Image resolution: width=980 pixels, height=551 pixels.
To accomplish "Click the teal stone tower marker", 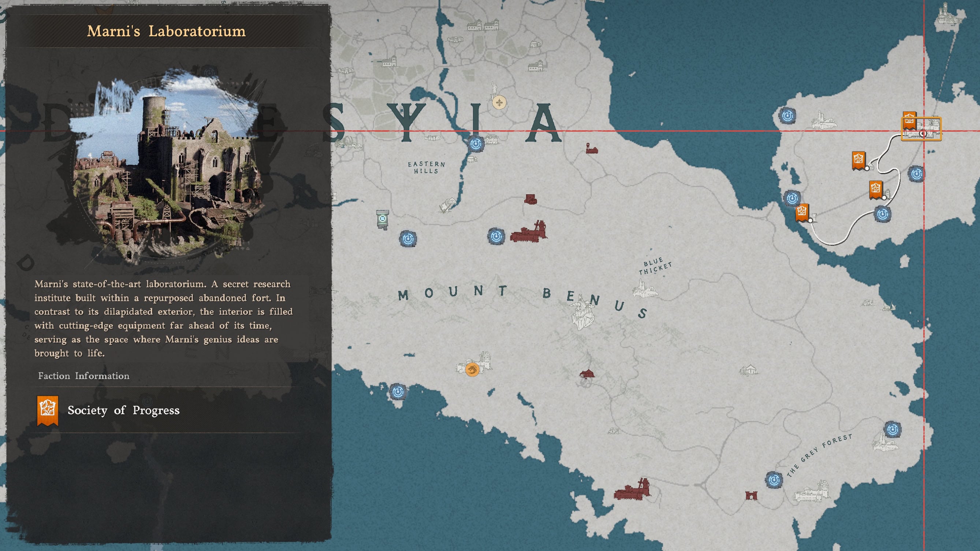I will (382, 219).
